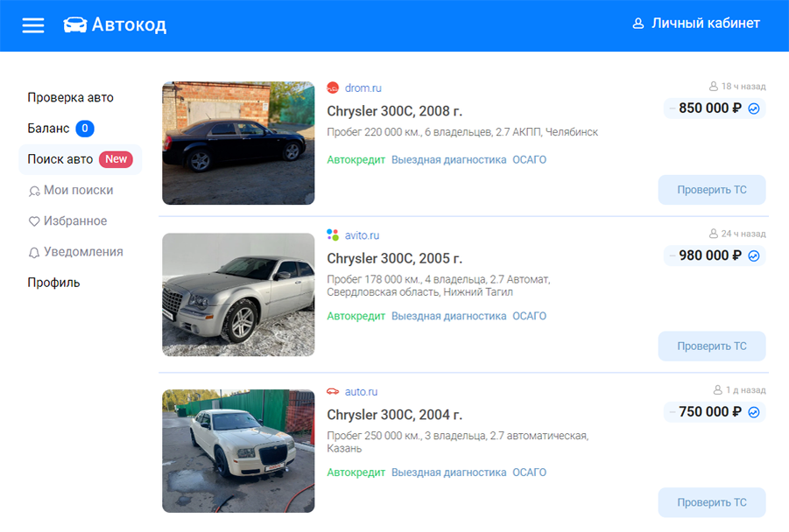Click ОСАГО for the 2008 Chrysler
Image resolution: width=789 pixels, height=532 pixels.
(x=529, y=160)
